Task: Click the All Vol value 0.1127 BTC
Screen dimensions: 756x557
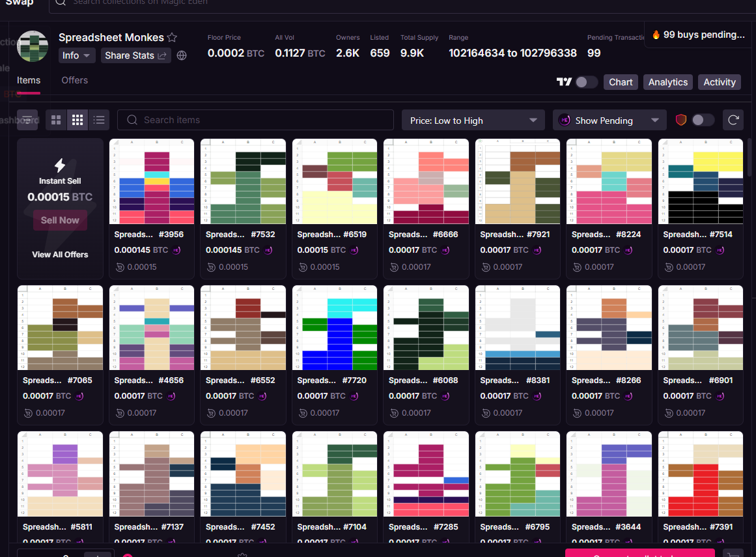Action: point(300,53)
